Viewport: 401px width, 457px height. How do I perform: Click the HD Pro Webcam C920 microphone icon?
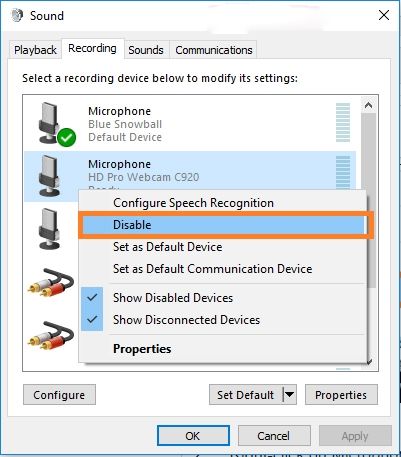point(50,176)
